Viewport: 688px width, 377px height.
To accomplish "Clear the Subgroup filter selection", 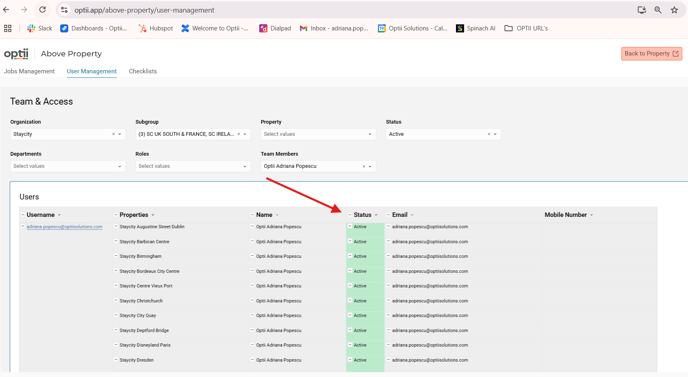I will click(x=239, y=134).
